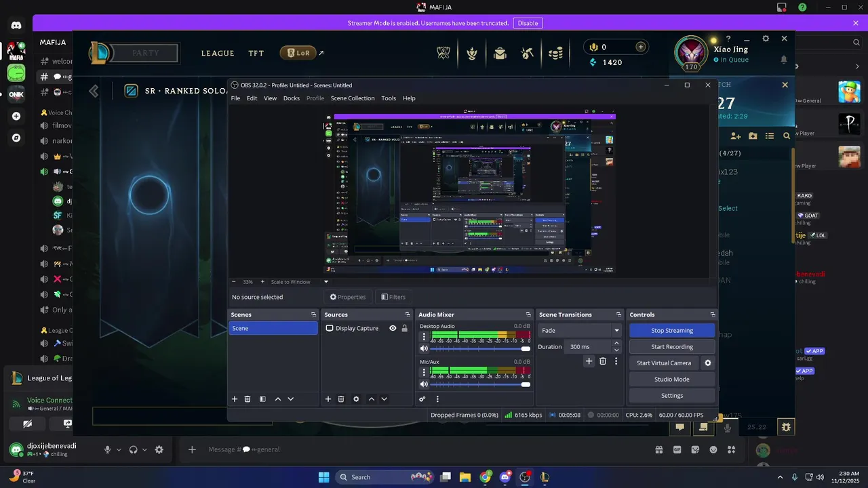Remove the scene transition with trash icon

click(603, 361)
